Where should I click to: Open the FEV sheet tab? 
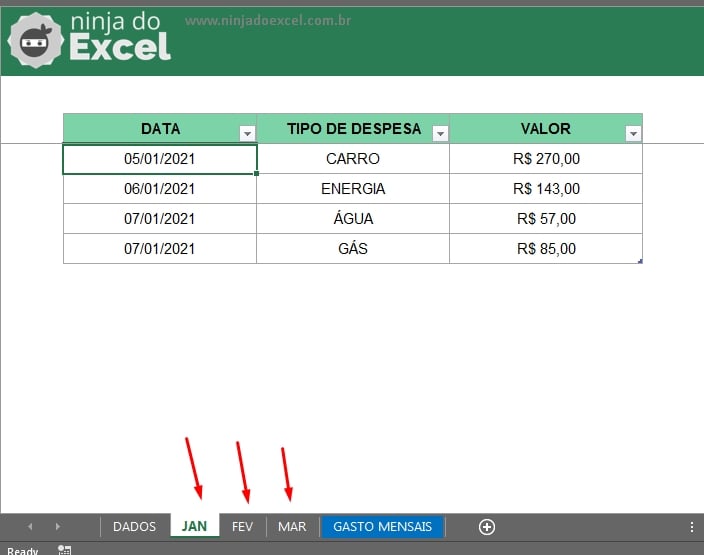point(242,526)
